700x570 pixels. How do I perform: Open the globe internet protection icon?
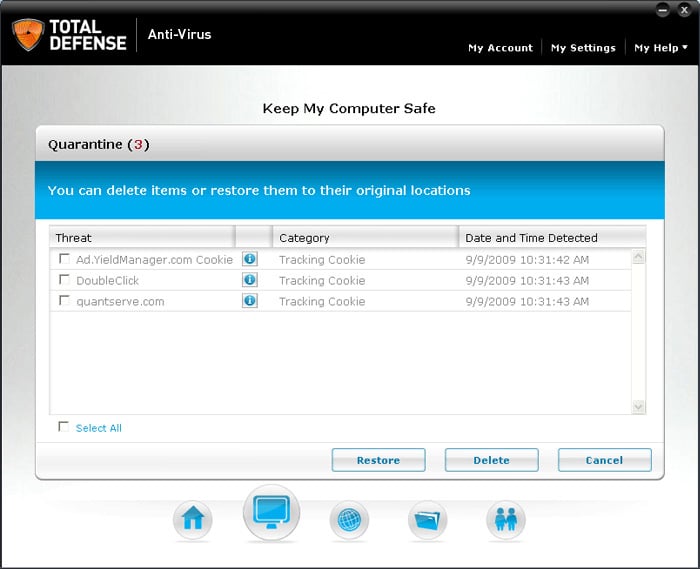click(349, 520)
